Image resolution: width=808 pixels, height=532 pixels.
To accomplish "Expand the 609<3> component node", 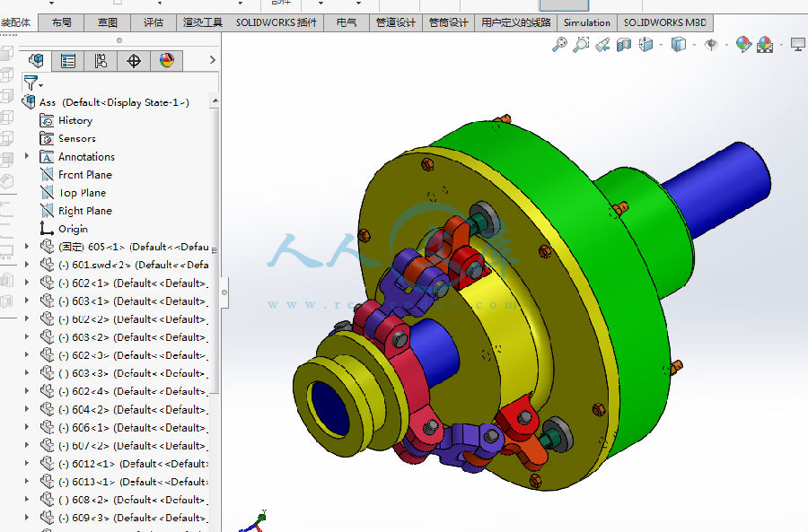I will pos(27,517).
